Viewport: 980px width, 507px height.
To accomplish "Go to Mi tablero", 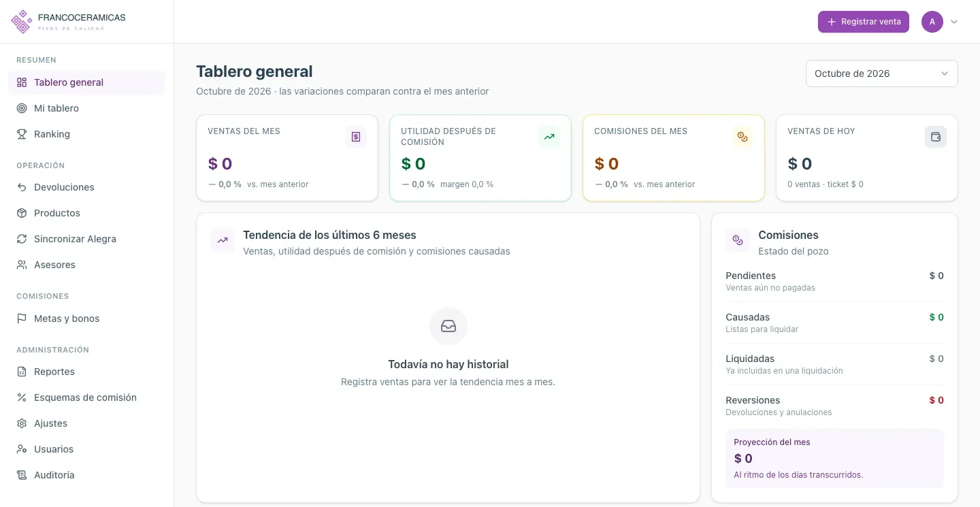I will coord(86,108).
